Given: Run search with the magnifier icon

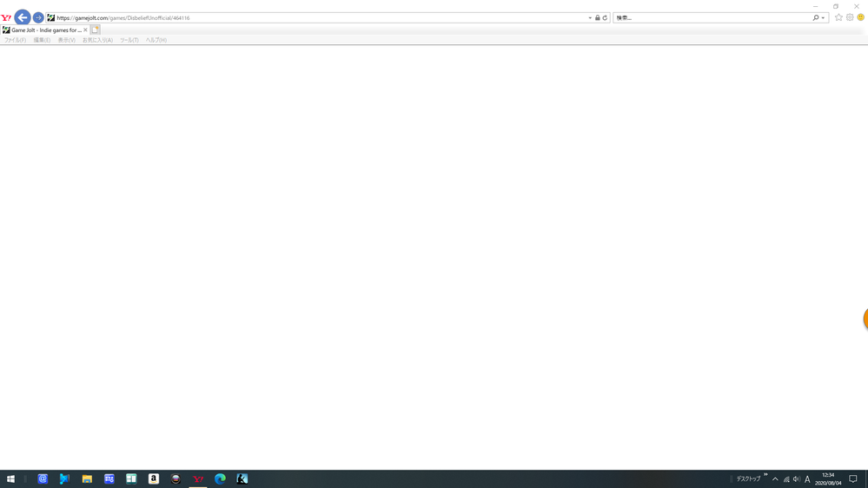Looking at the screenshot, I should click(815, 17).
